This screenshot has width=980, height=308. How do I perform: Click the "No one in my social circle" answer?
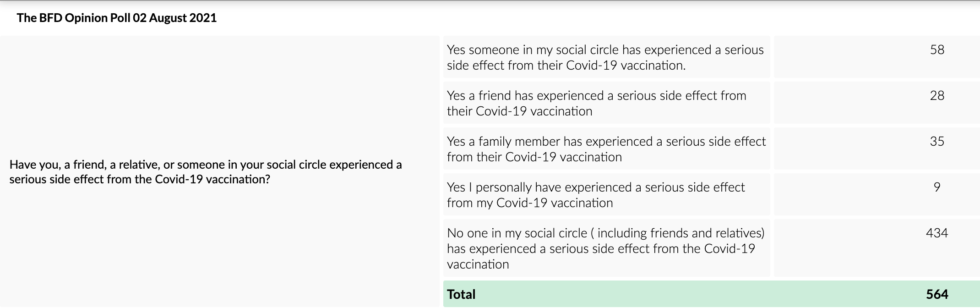tap(605, 248)
